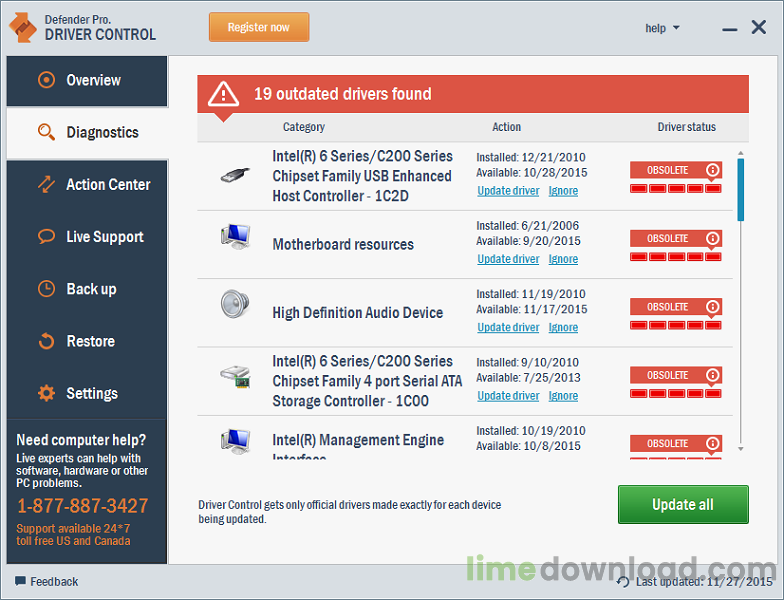
Task: Click the Action Center arrows icon
Action: point(46,184)
